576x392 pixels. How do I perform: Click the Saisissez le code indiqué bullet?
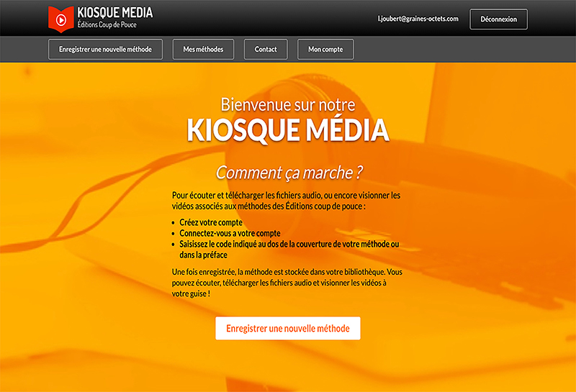(x=289, y=250)
